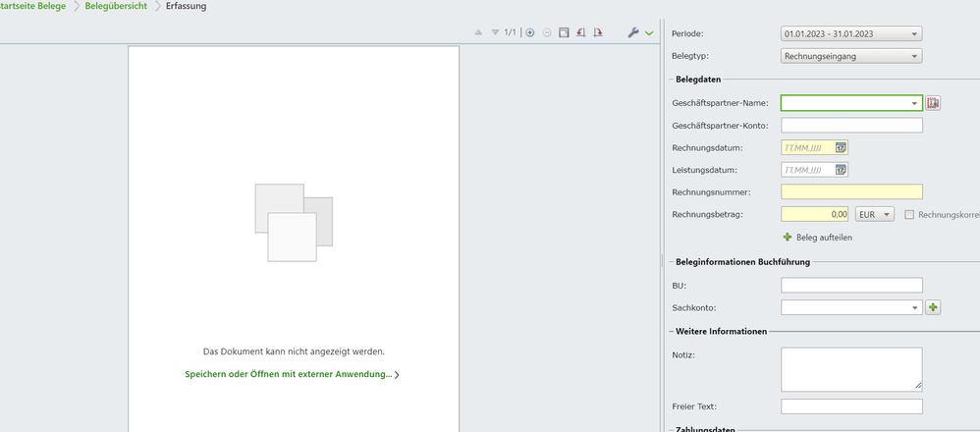Expand the green chevron tools menu
This screenshot has height=432, width=980.
(649, 33)
